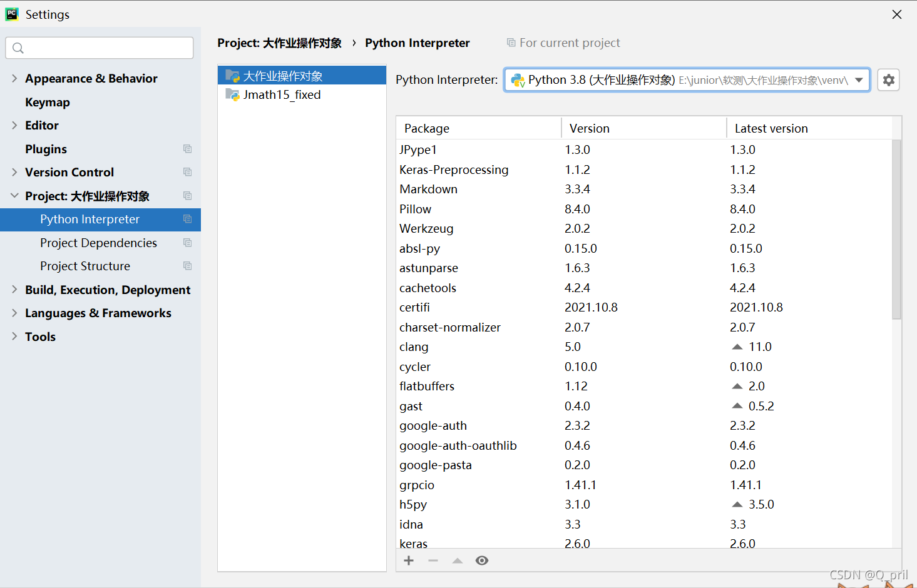Select the Pillow package row
The height and width of the screenshot is (588, 917).
[x=644, y=209]
